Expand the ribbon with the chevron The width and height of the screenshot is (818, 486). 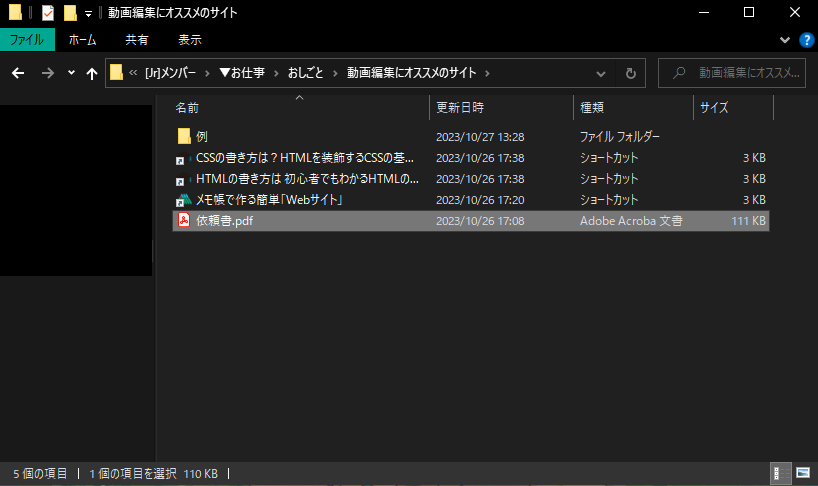[x=785, y=40]
